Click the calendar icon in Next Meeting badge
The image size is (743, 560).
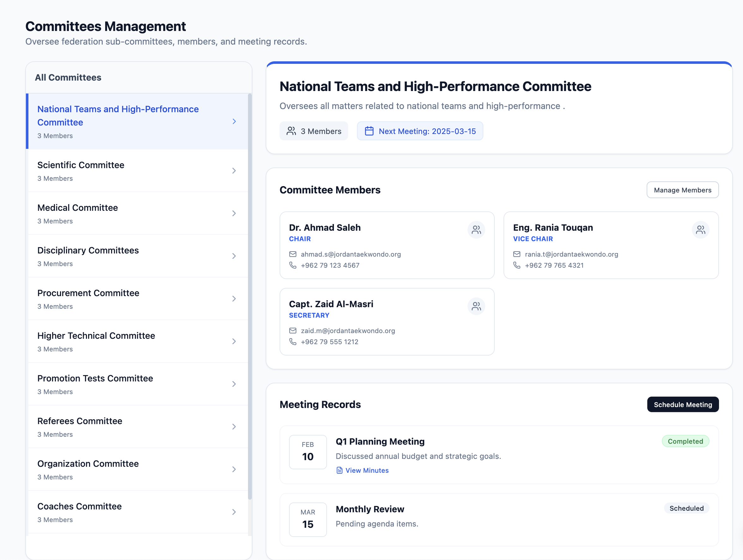coord(369,131)
